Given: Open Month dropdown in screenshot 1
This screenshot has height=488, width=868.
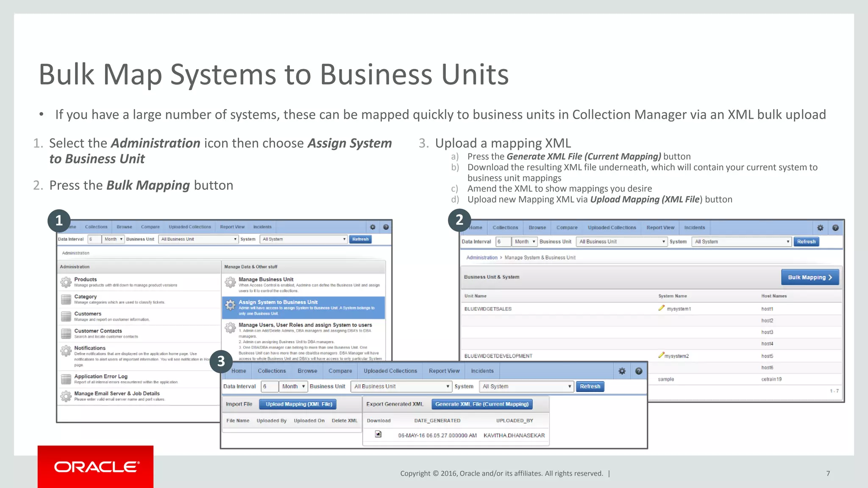Looking at the screenshot, I should pyautogui.click(x=113, y=239).
